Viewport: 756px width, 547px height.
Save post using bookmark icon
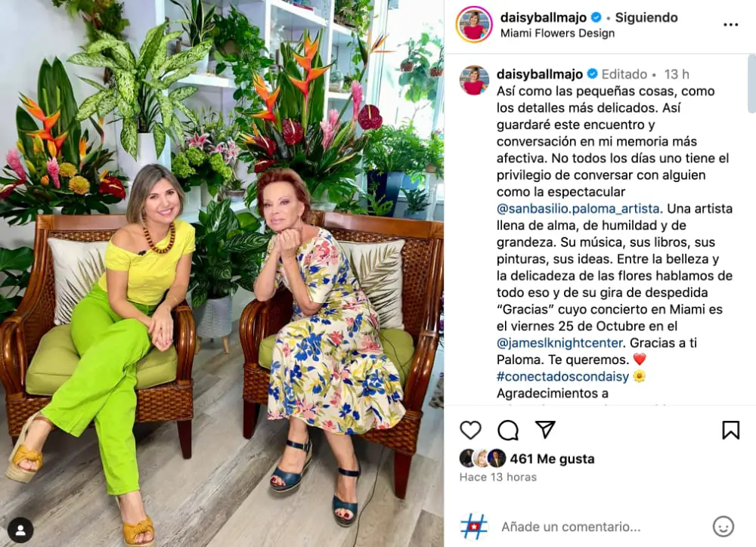coord(730,430)
